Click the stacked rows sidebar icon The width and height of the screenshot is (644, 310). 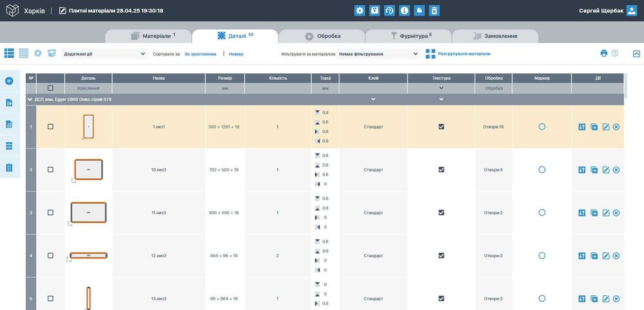[x=9, y=146]
